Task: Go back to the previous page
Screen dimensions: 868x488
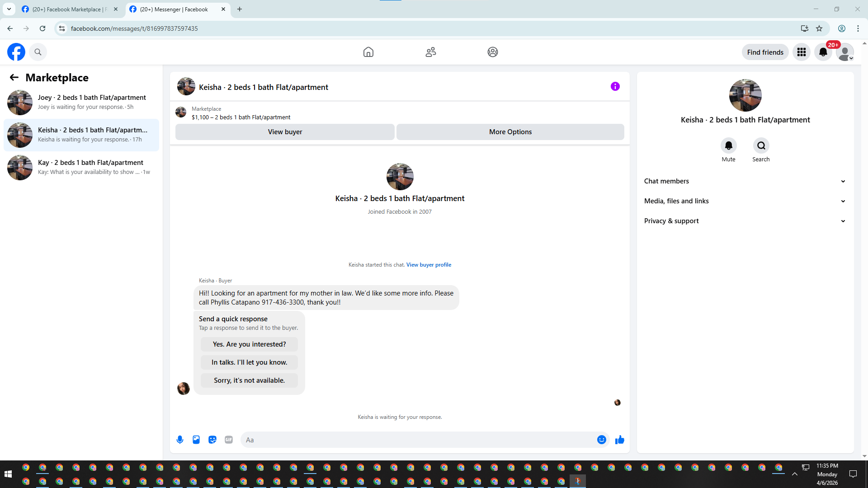Action: click(x=10, y=28)
